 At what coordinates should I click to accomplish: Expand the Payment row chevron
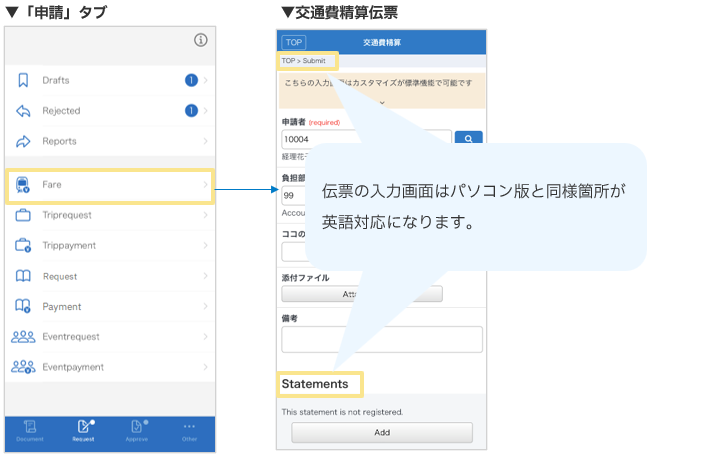pos(205,307)
